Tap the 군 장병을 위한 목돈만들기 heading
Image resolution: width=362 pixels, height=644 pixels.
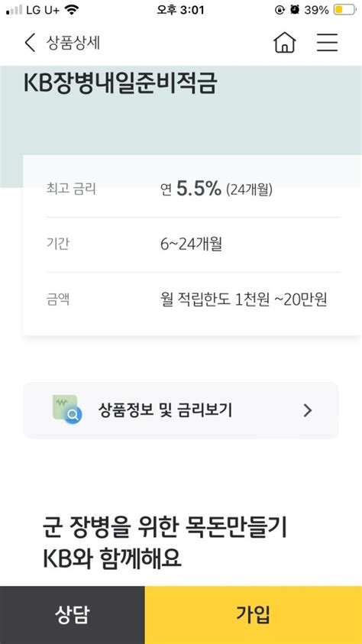[165, 528]
